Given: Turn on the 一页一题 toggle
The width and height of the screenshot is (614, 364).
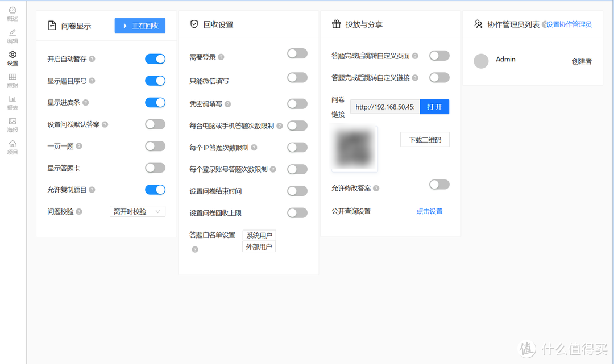Looking at the screenshot, I should (155, 146).
